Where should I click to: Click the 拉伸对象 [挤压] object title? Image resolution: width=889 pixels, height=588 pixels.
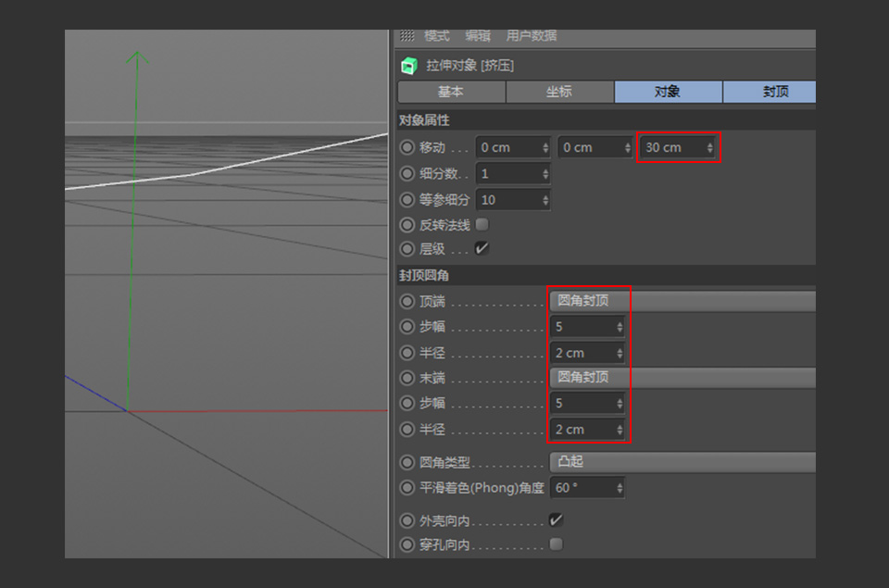click(470, 66)
